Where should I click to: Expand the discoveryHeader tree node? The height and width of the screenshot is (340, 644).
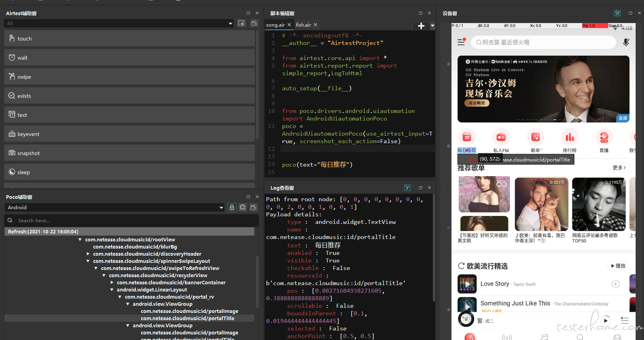coord(88,254)
